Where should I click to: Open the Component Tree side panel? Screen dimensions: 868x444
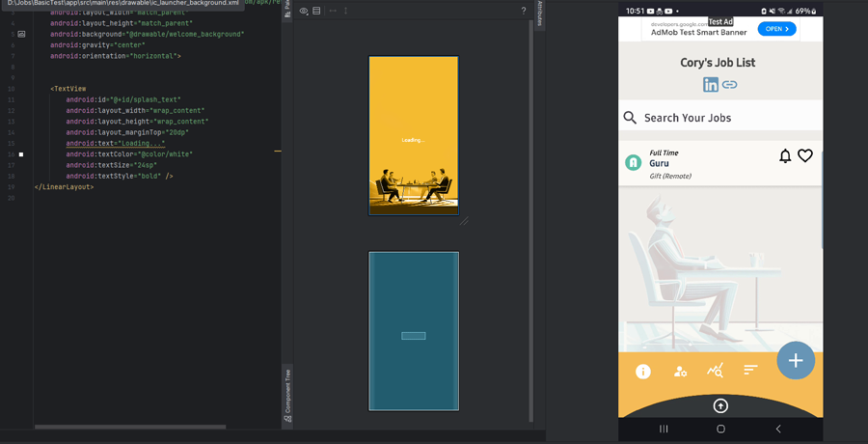click(287, 396)
